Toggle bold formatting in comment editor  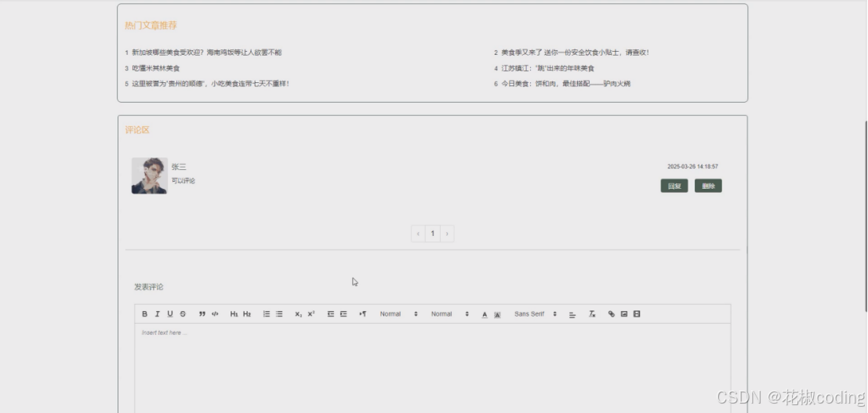(x=144, y=314)
